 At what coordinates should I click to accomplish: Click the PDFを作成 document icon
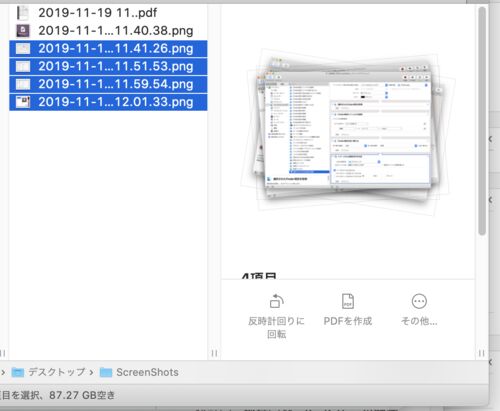click(348, 301)
